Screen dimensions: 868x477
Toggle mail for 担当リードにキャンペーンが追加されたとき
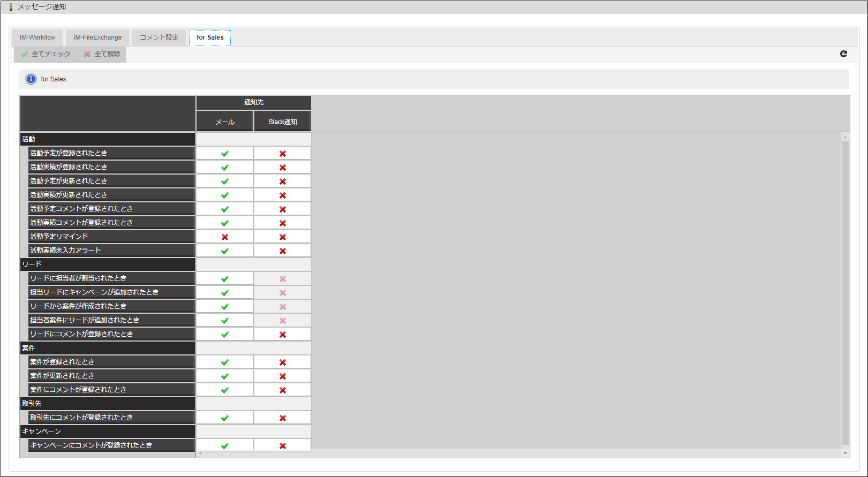click(225, 292)
